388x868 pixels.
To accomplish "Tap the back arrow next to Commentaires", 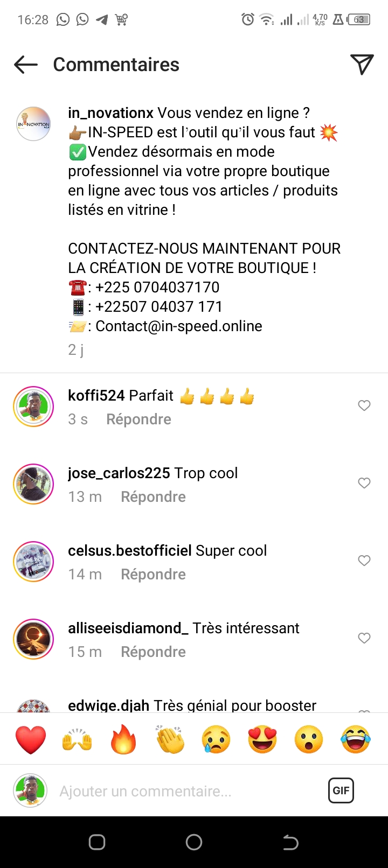I will click(x=26, y=65).
